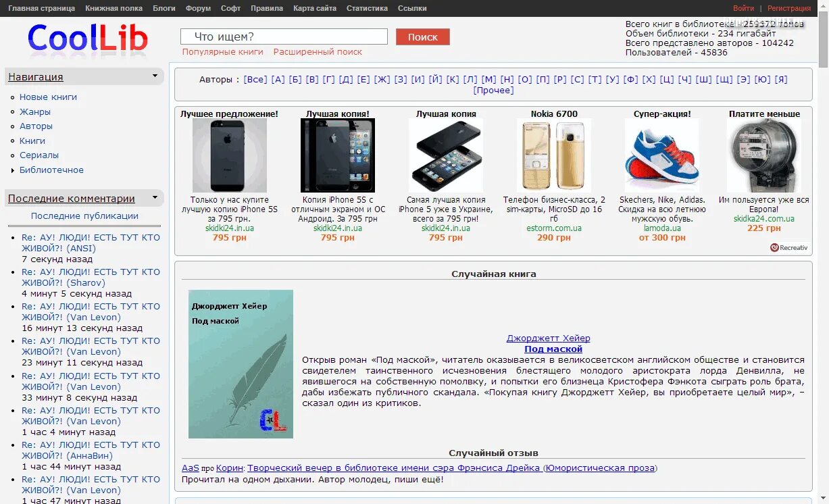Click the iPhone 5 'Лучшая копия' ad image
829x504 pixels.
click(446, 155)
